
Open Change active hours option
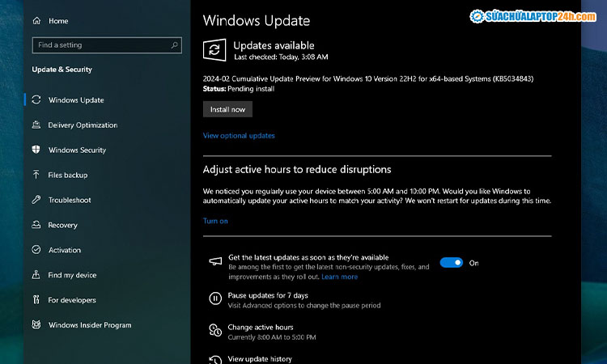click(x=261, y=328)
